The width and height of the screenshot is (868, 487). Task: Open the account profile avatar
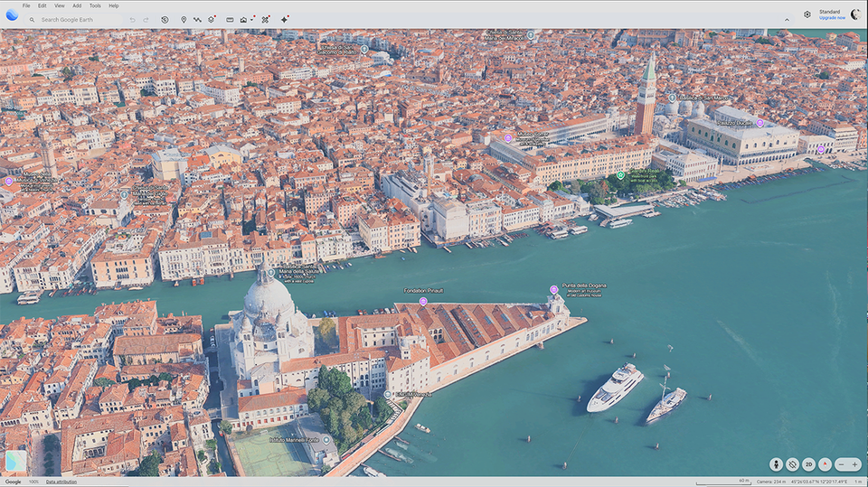(856, 14)
